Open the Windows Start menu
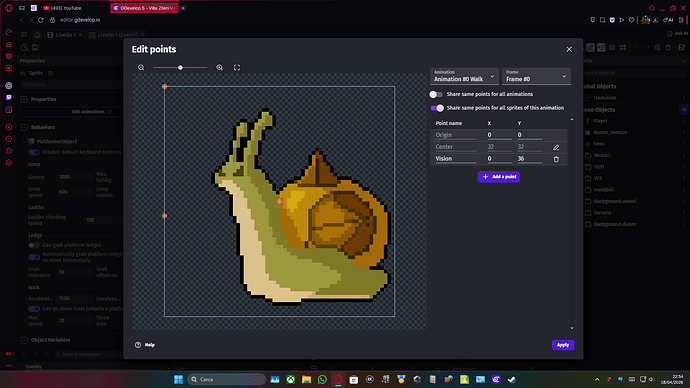The width and height of the screenshot is (690, 388). pos(178,379)
